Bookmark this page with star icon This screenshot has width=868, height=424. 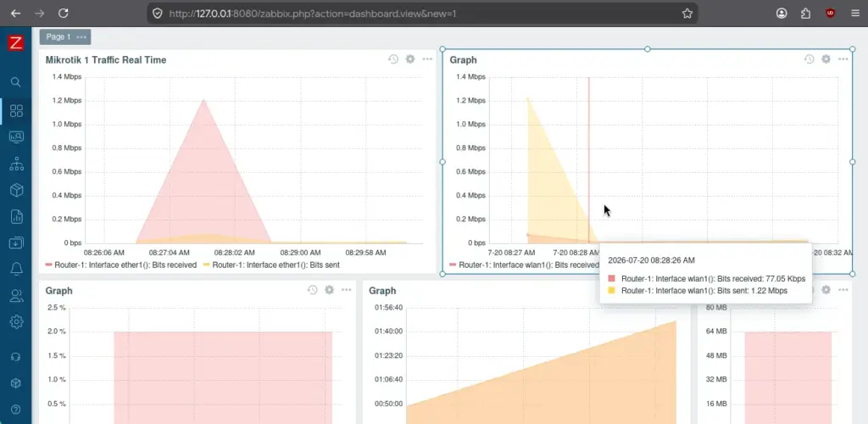click(687, 14)
